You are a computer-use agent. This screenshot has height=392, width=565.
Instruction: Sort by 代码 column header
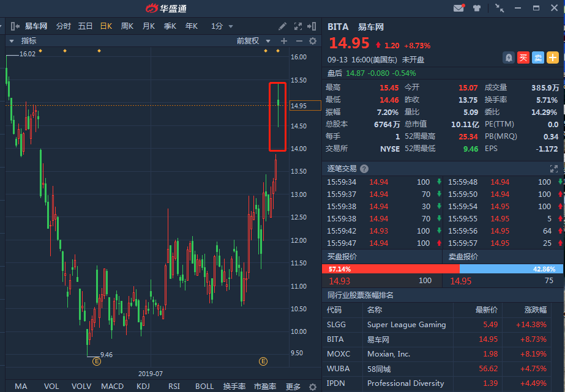(334, 310)
